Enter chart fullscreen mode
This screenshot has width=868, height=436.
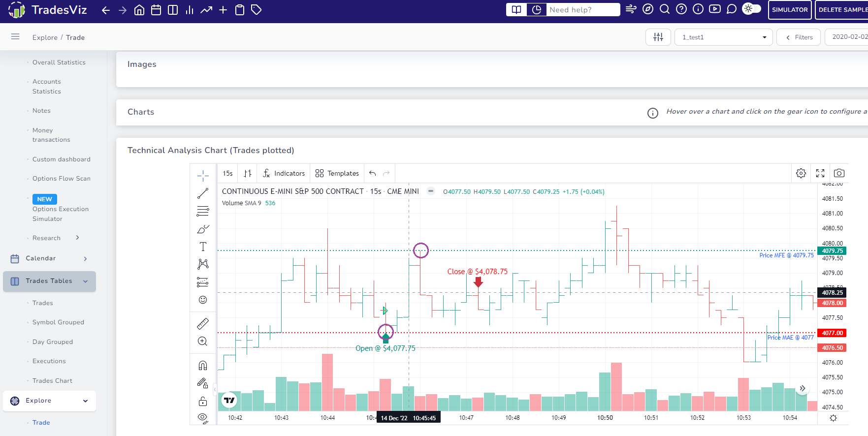tap(820, 173)
